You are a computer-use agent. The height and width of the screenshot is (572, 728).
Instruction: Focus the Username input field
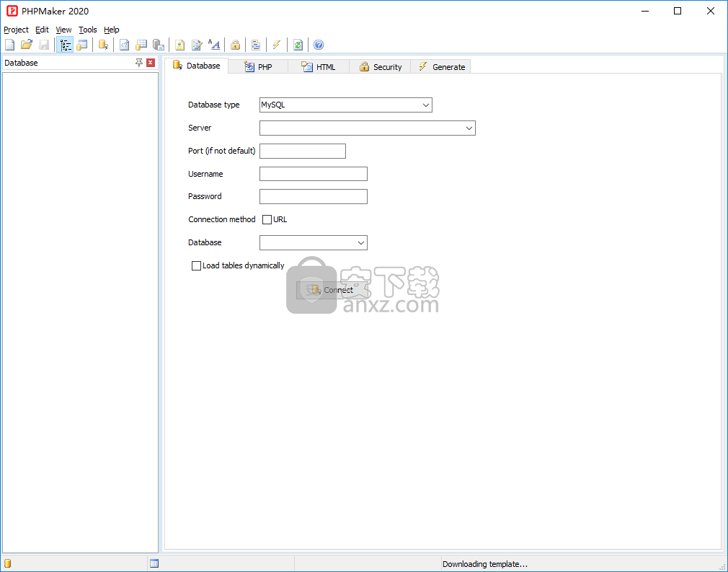[x=314, y=174]
